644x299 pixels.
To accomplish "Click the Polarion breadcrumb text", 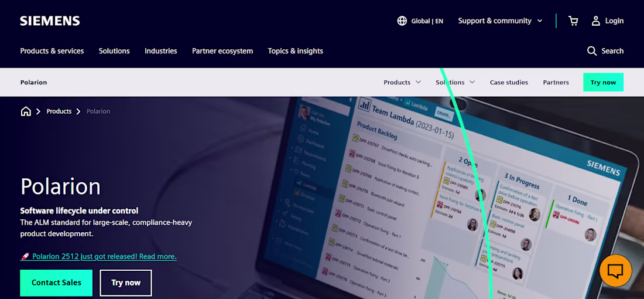I will (98, 111).
